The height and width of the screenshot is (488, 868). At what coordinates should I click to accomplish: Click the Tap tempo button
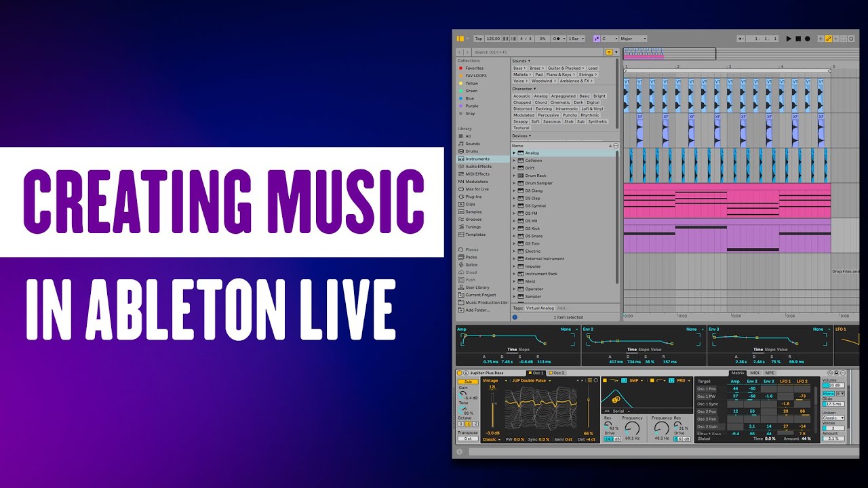click(x=479, y=39)
